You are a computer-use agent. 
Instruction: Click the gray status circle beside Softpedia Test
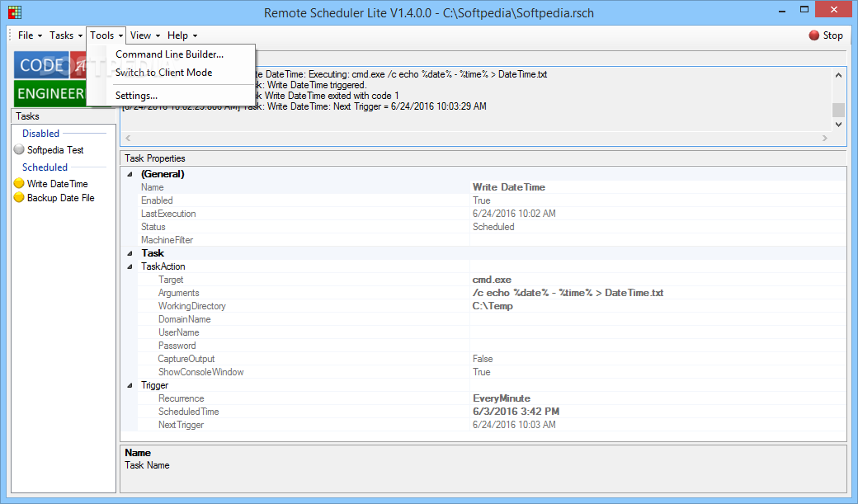tap(19, 149)
